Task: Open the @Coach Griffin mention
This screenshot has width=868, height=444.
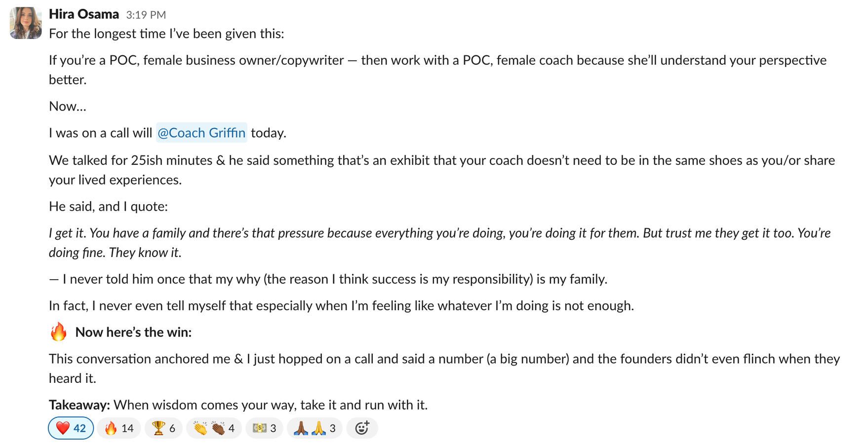Action: coord(201,133)
